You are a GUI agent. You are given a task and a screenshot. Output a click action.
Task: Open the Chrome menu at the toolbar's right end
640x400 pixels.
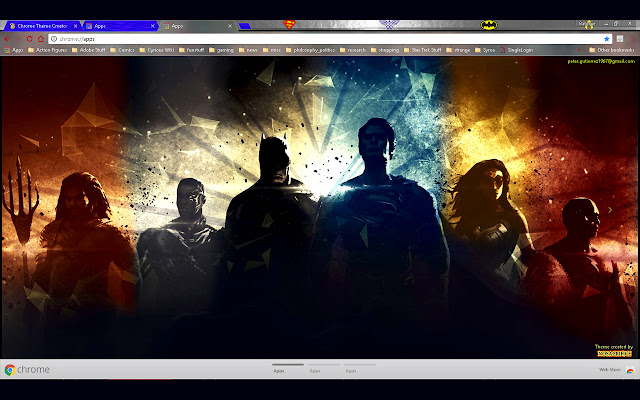[633, 39]
